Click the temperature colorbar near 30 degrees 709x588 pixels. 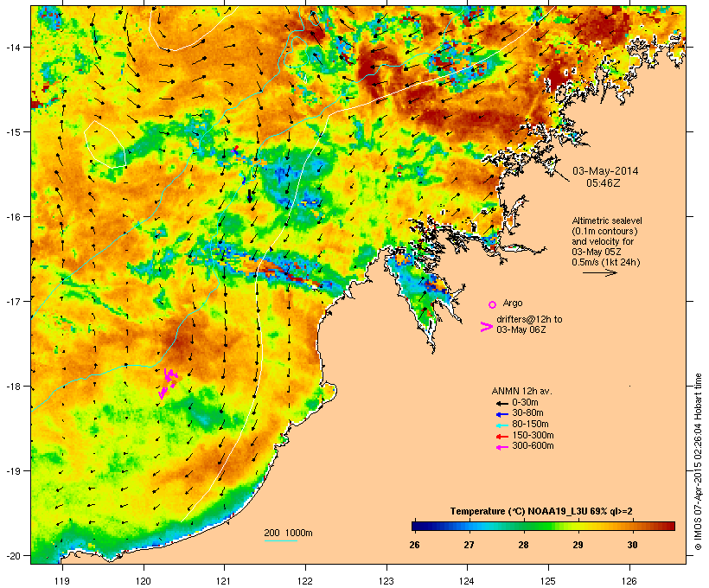pyautogui.click(x=632, y=526)
